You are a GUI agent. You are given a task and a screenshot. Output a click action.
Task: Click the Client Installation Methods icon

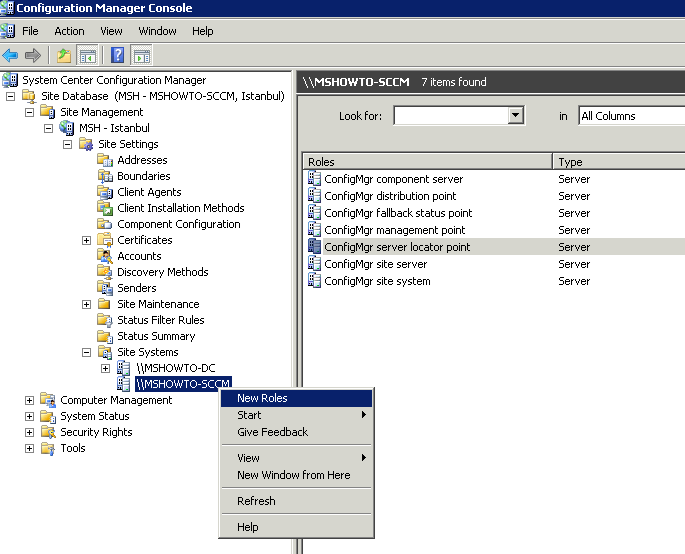(105, 208)
